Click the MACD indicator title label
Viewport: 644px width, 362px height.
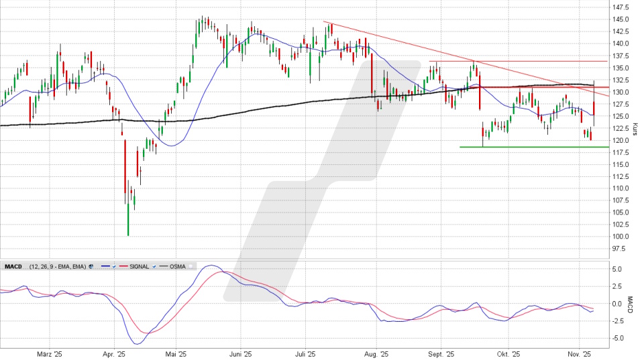(13, 266)
